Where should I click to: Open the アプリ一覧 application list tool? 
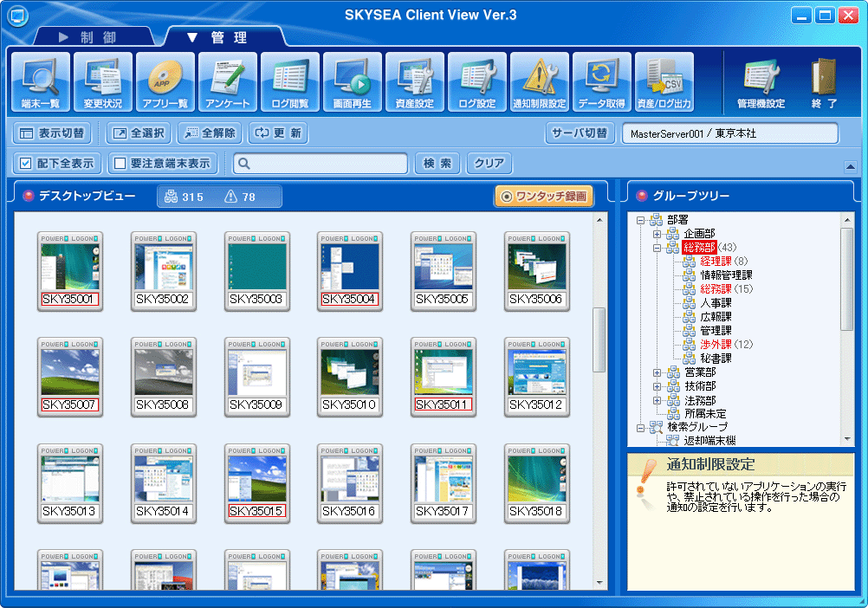tap(165, 82)
